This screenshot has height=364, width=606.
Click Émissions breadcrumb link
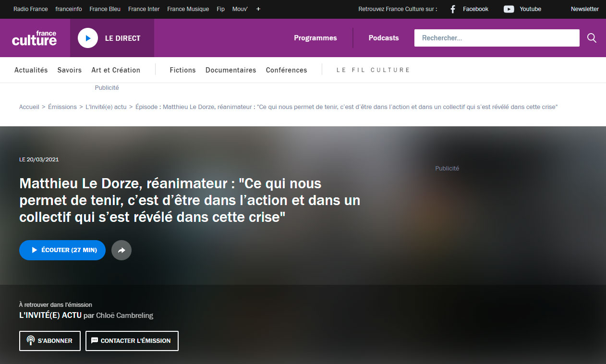pos(62,107)
